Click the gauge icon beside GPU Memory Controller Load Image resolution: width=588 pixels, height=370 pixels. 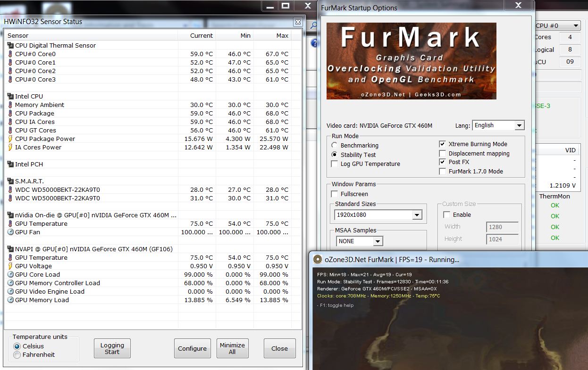(10, 283)
